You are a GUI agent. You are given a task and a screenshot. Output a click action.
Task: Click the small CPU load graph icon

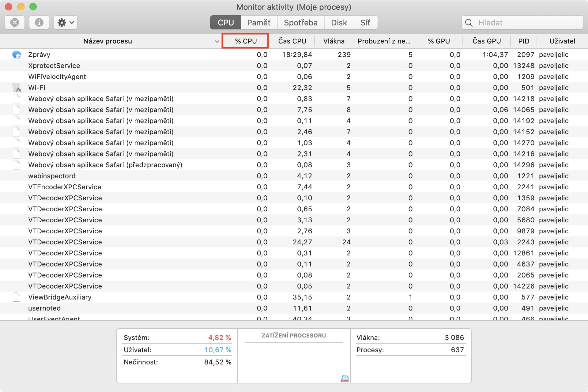[x=345, y=379]
